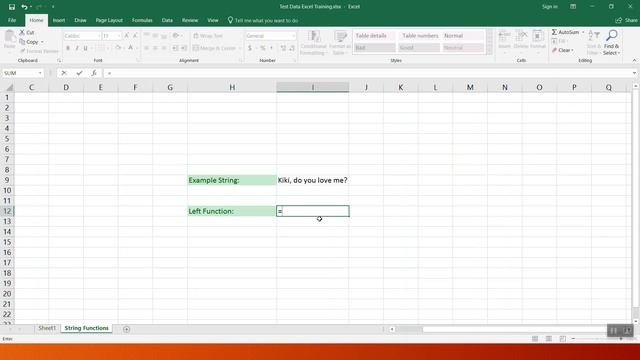Open Insert Function with the fx icon
The image size is (640, 360).
[94, 73]
